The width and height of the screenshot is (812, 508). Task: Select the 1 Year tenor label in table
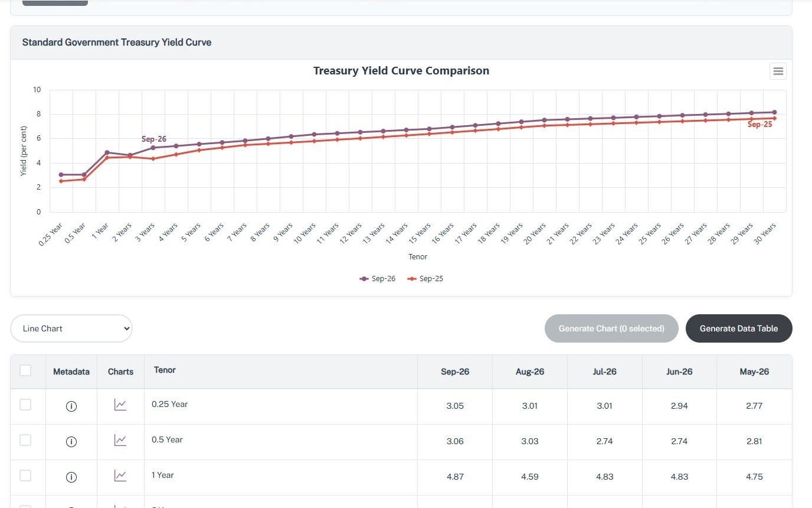point(162,475)
